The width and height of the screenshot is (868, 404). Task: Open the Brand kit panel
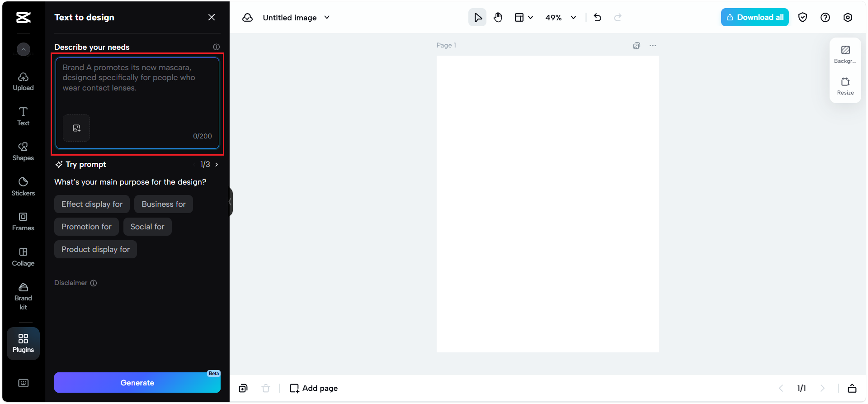point(23,296)
